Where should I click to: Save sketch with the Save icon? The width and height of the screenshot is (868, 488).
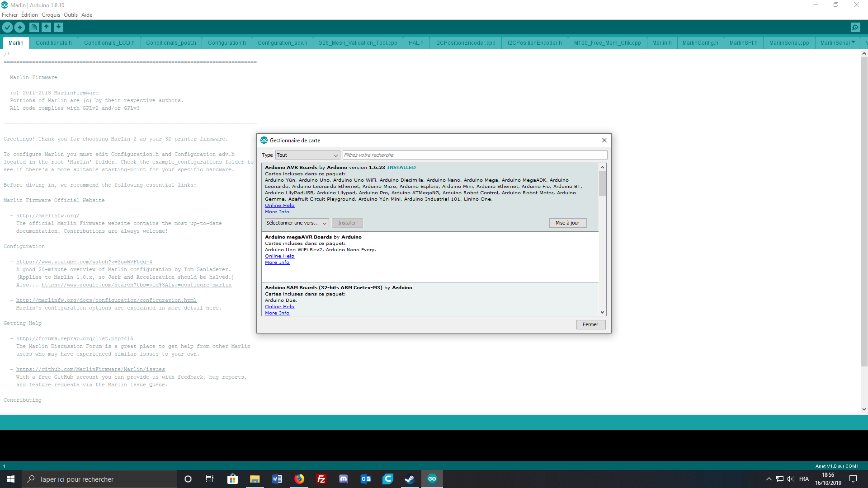59,28
